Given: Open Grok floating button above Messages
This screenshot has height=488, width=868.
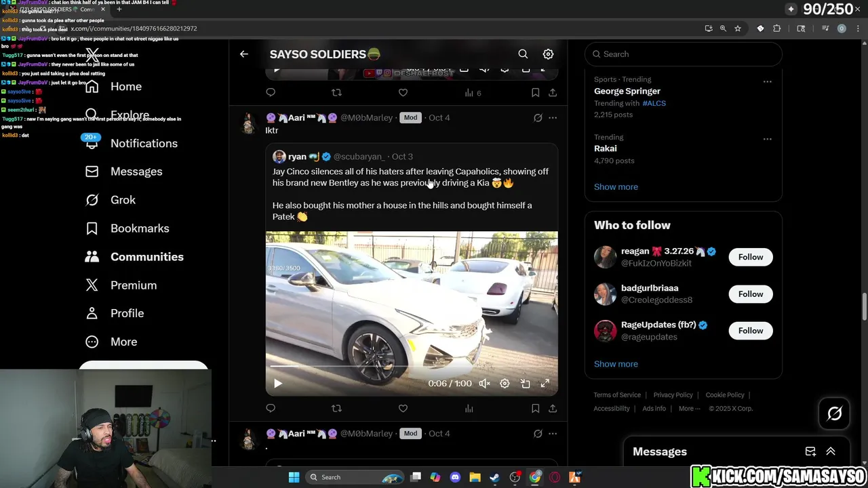Looking at the screenshot, I should 834,413.
